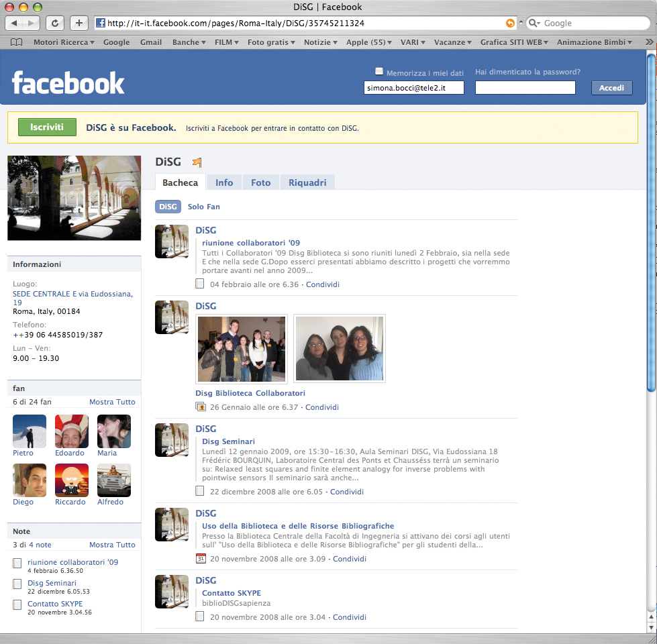Select the Bacheca tab
This screenshot has width=657, height=644.
coord(180,182)
